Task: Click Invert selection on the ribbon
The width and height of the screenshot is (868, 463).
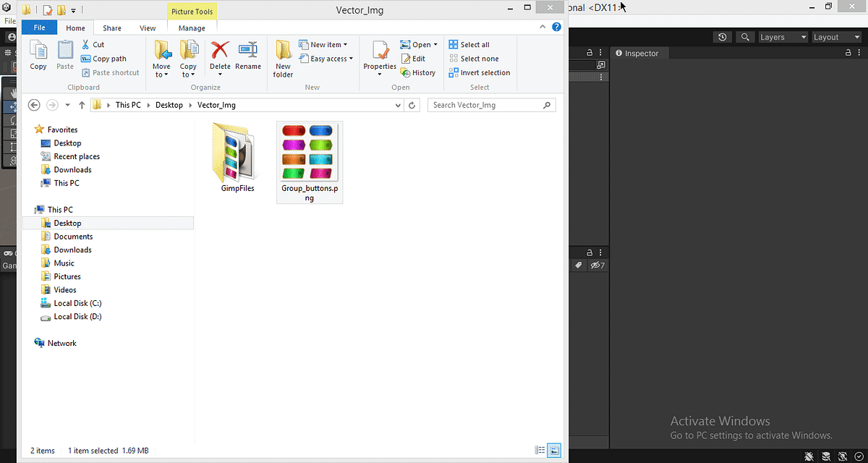Action: [480, 72]
